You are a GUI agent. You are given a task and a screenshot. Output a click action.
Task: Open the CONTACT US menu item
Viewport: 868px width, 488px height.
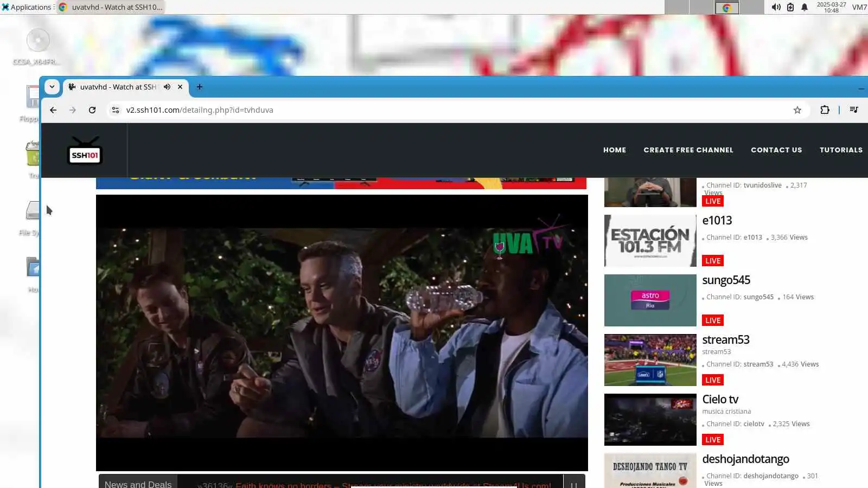click(776, 150)
